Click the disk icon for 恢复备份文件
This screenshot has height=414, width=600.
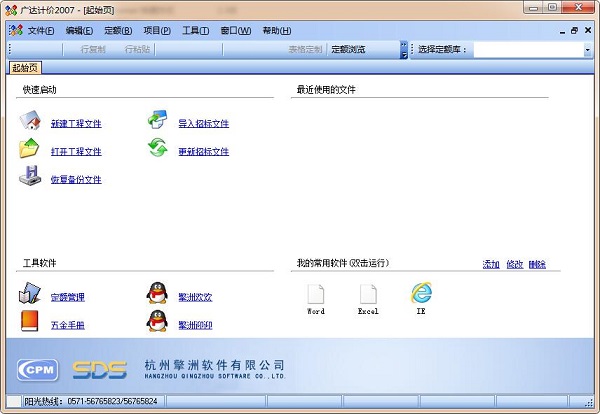30,176
